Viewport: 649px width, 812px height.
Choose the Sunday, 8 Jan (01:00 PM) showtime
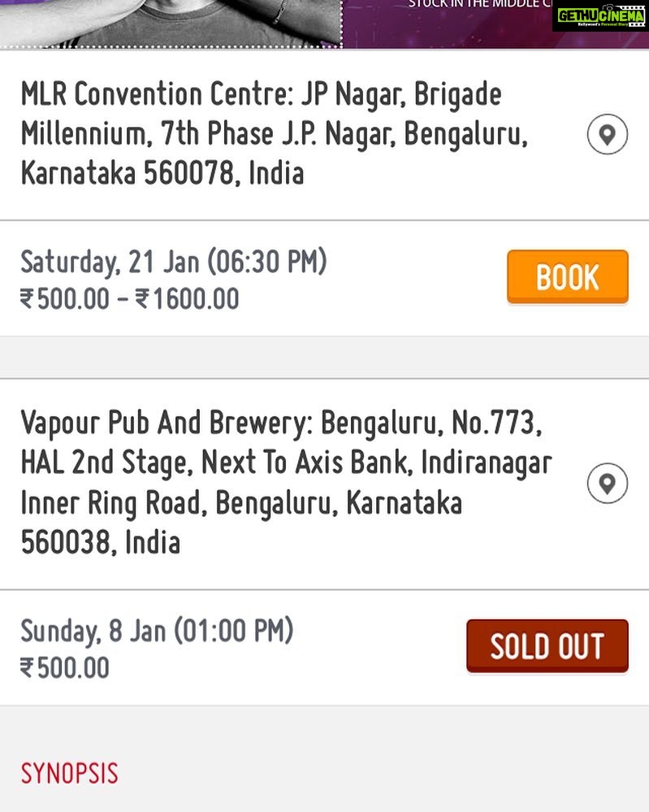tap(157, 631)
